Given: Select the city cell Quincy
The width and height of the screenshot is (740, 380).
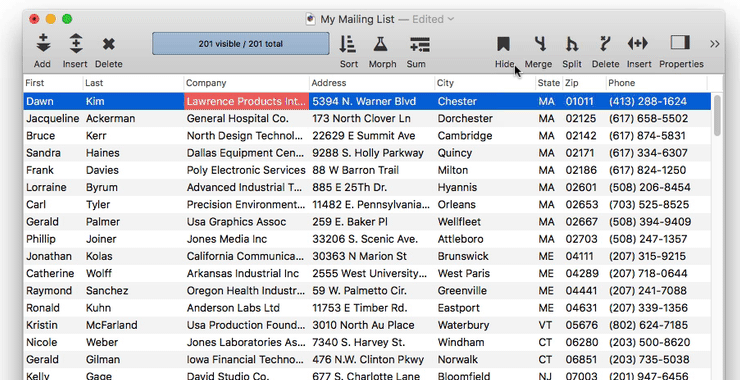Looking at the screenshot, I should pos(454,153).
